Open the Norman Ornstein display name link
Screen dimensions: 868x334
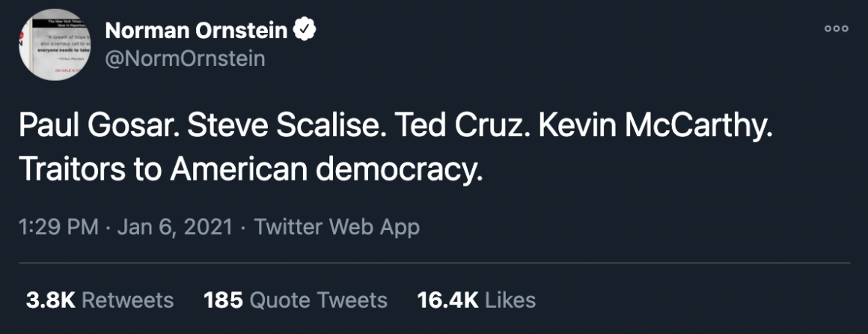(x=197, y=31)
